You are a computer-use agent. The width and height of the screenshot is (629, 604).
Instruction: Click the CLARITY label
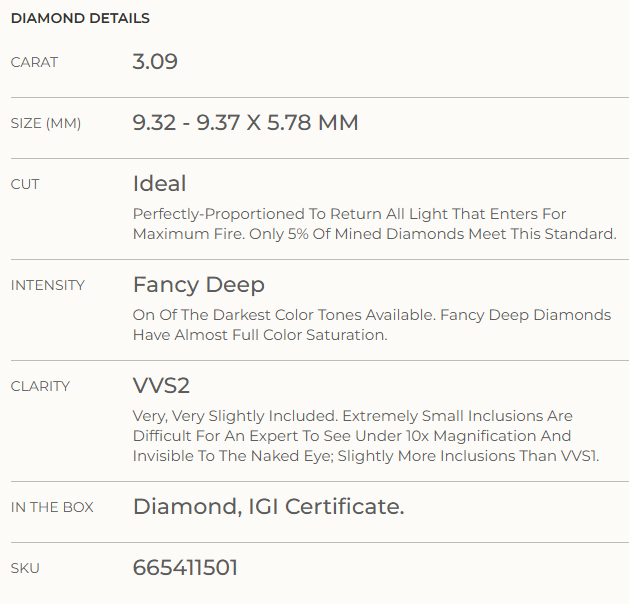(40, 387)
